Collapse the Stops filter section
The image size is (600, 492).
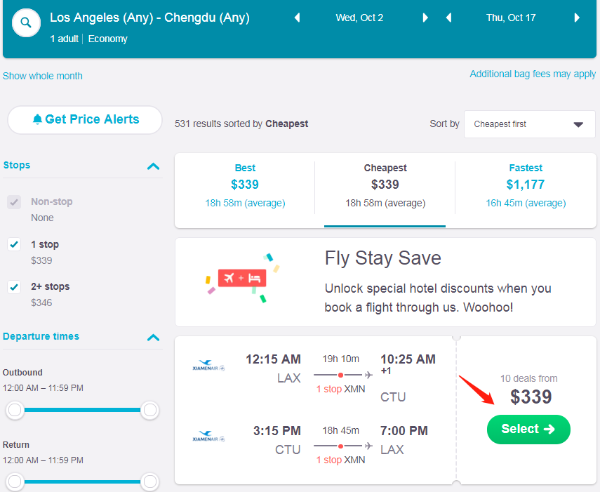(153, 166)
